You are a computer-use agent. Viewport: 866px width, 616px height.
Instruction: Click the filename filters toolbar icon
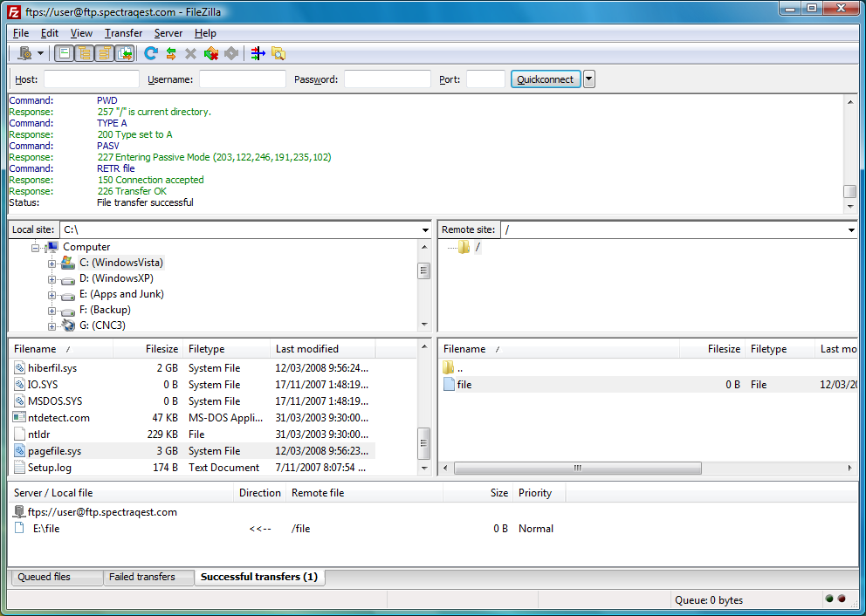click(x=258, y=54)
